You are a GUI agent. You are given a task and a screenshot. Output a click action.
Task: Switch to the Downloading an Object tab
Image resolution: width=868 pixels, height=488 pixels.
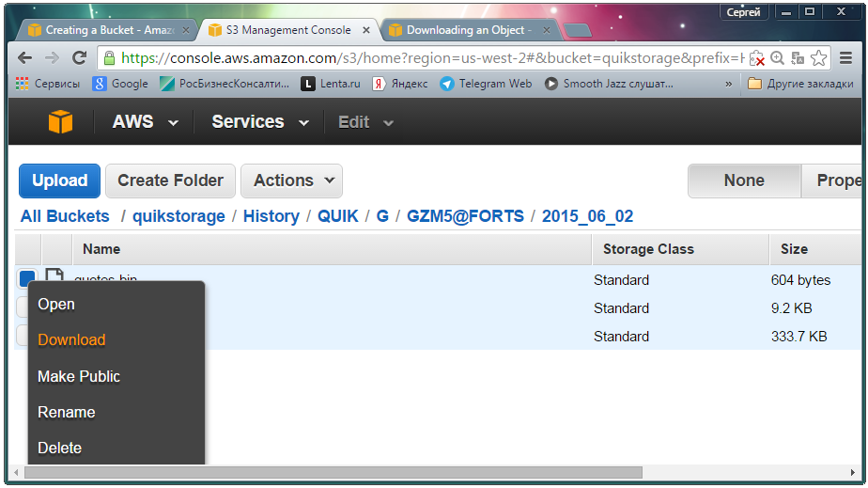[469, 30]
